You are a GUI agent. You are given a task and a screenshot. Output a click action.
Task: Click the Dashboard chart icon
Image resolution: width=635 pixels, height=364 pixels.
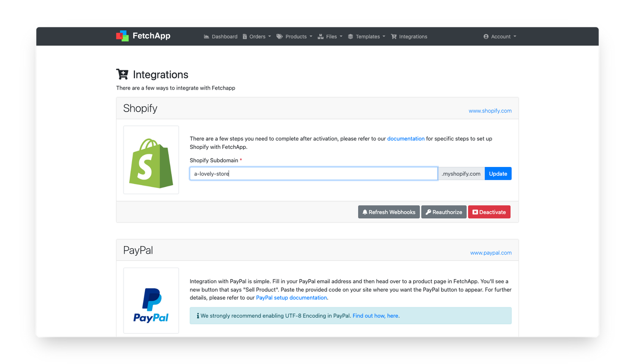coord(207,37)
